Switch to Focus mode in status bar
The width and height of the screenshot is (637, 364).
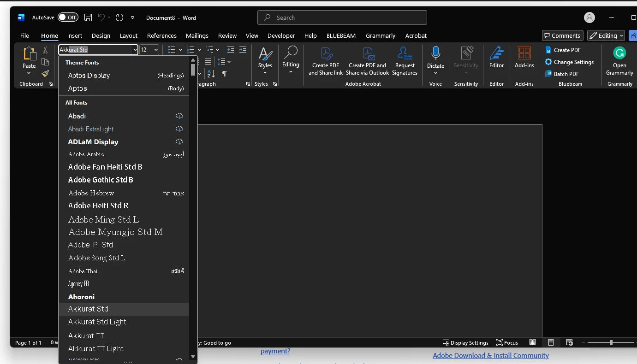(x=507, y=342)
